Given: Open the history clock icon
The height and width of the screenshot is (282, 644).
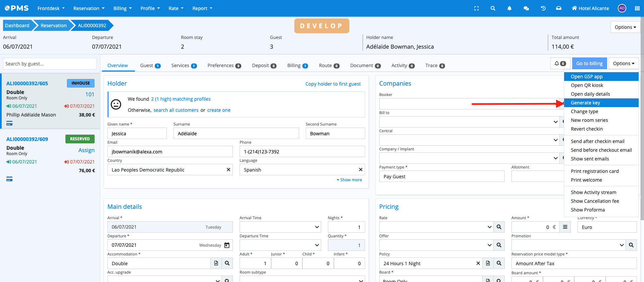Looking at the screenshot, I should [x=543, y=8].
